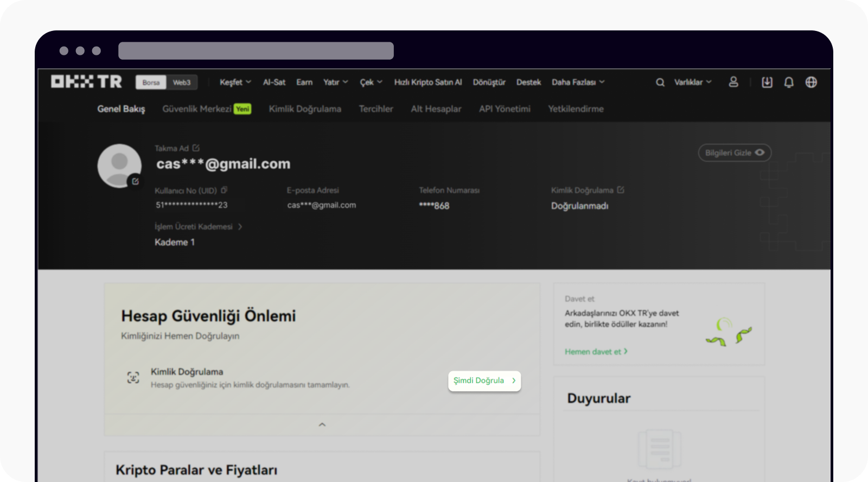Collapse the Hesap Güvenliği Önlemi panel
Viewport: 868px width, 482px height.
(322, 424)
